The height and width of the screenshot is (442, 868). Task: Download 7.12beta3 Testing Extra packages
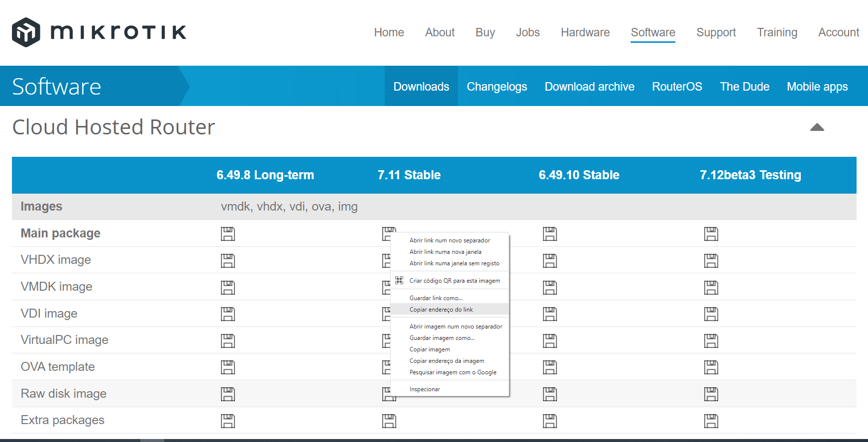[711, 421]
